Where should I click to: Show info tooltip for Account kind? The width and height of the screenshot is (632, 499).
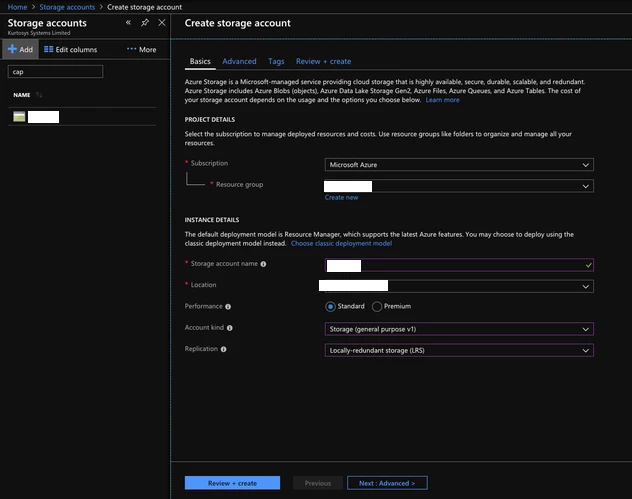230,328
